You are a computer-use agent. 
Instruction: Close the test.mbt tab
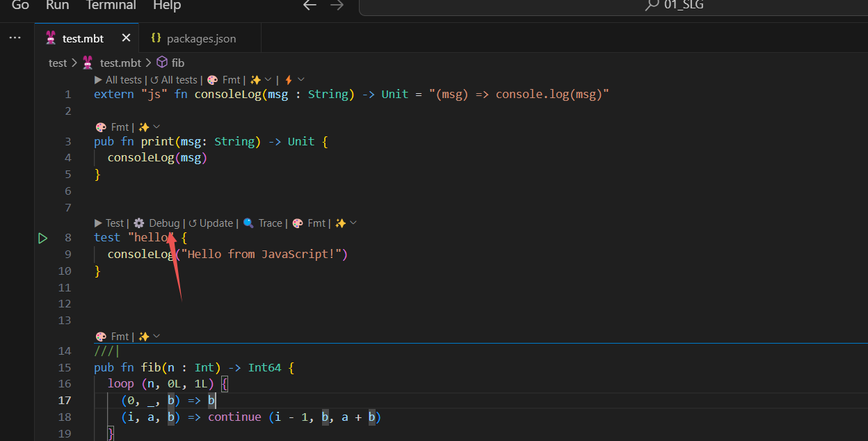(x=126, y=38)
